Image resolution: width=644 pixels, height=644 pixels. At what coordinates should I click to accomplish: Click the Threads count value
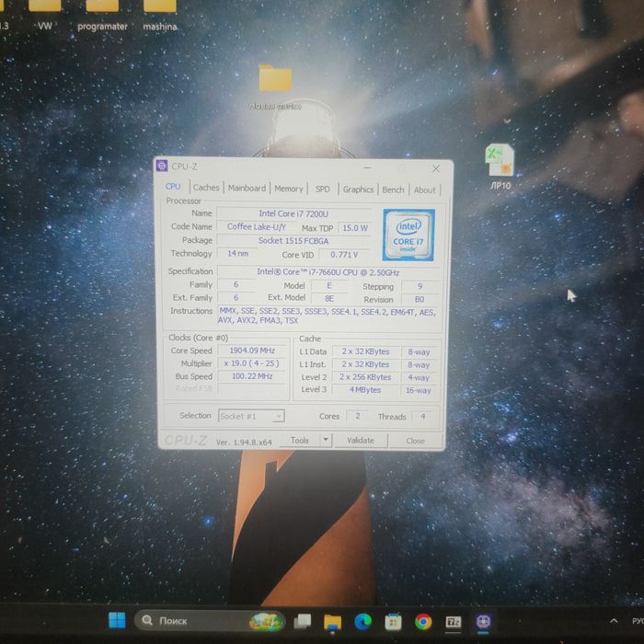coord(422,417)
